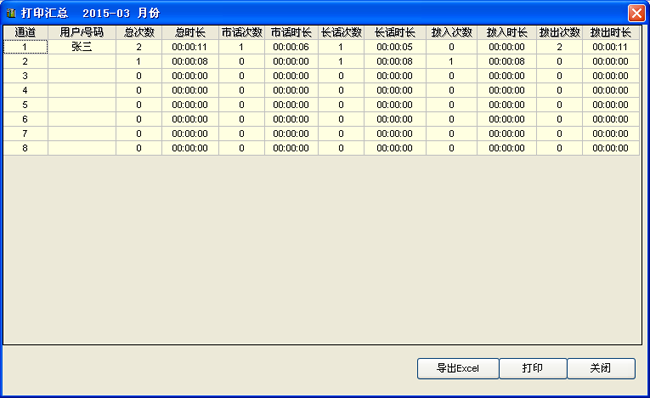The width and height of the screenshot is (650, 398).
Task: Click the 长话时长 column header
Action: click(x=395, y=32)
